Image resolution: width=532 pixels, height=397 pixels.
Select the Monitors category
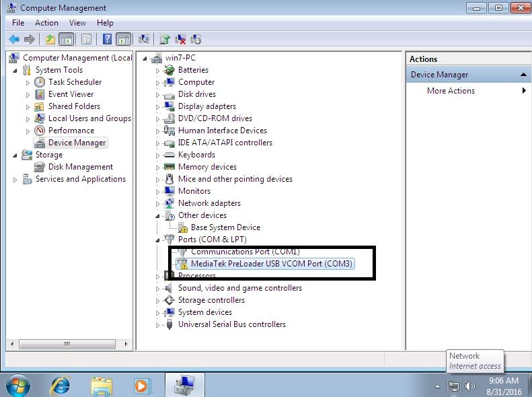point(194,191)
